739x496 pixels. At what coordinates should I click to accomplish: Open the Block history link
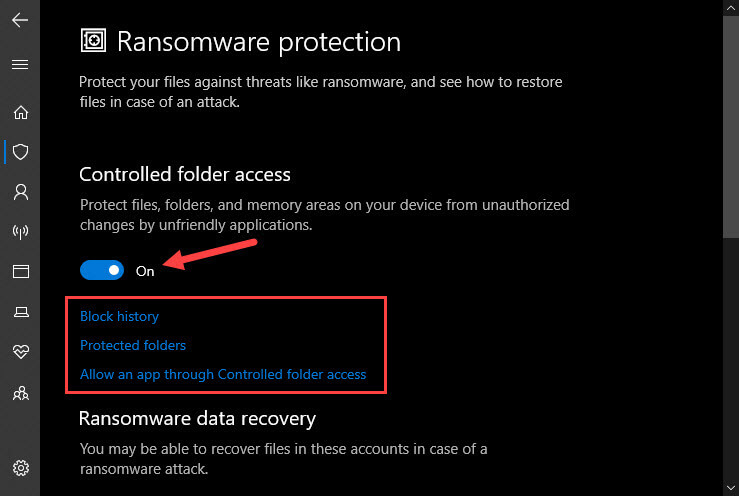coord(119,316)
